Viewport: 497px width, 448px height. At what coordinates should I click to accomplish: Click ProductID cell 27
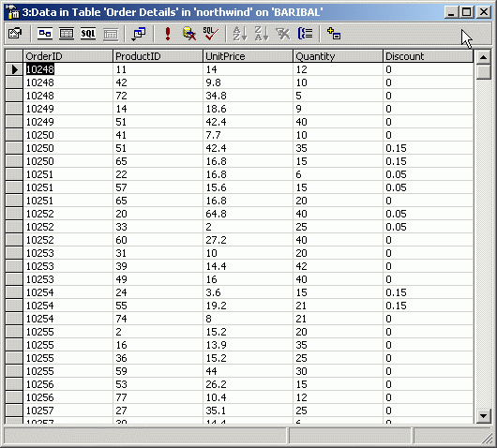tap(158, 411)
